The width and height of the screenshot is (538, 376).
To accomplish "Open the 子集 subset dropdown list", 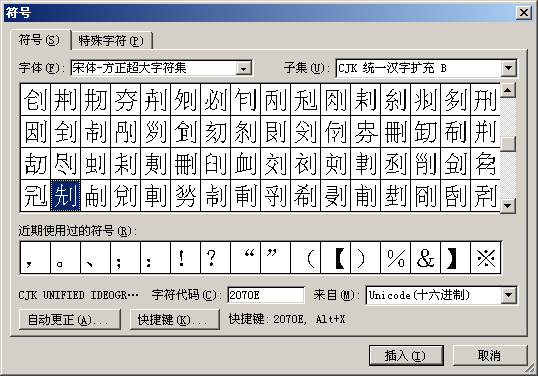I will 509,68.
